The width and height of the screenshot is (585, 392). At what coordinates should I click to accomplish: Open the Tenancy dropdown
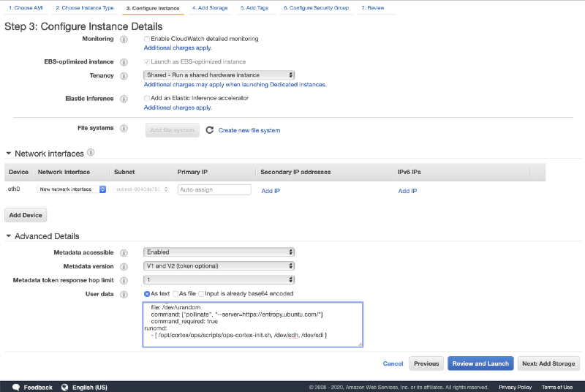click(219, 75)
